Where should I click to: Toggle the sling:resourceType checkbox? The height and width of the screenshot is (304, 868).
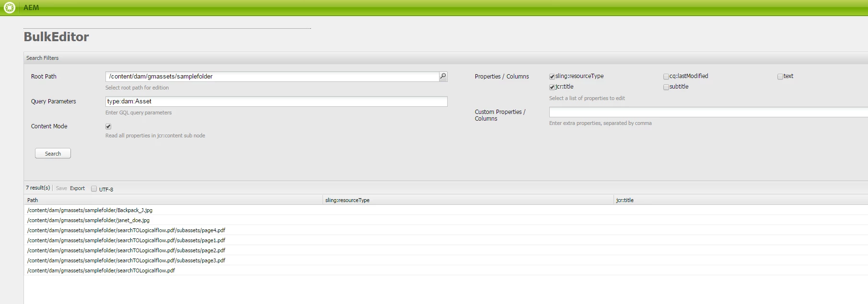tap(552, 77)
